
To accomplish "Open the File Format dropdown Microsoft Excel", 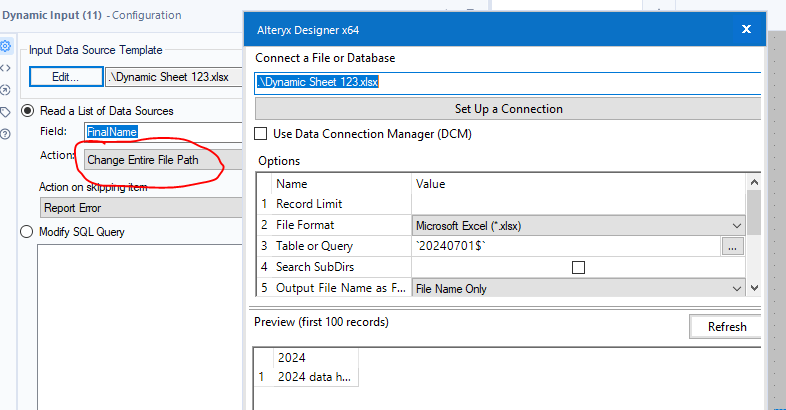I will click(578, 226).
